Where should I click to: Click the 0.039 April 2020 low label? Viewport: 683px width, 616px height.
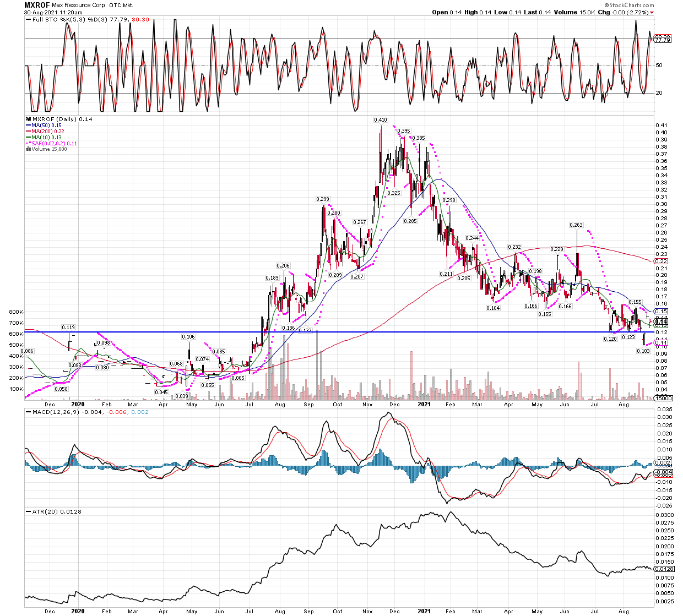[x=182, y=396]
